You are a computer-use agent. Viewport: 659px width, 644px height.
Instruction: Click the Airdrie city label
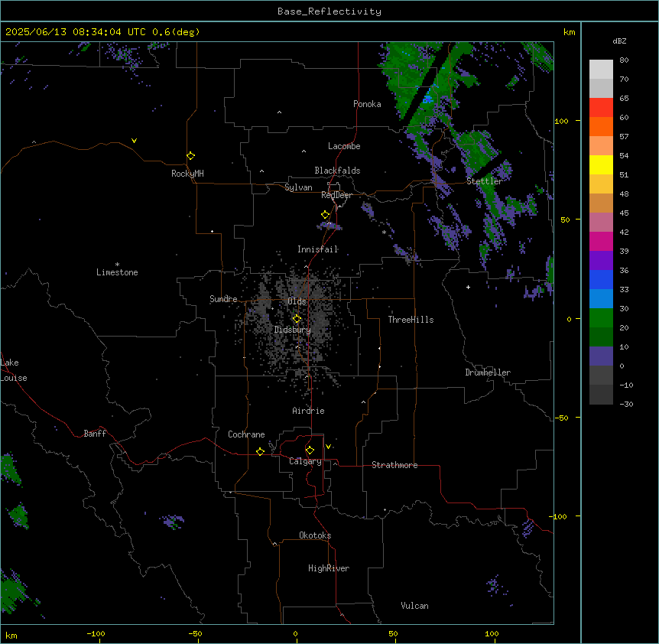tap(308, 411)
